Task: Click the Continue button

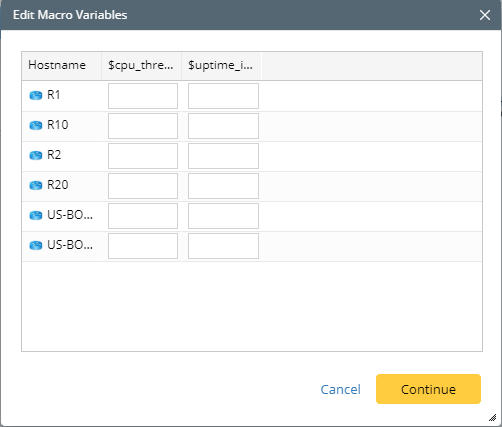Action: pyautogui.click(x=428, y=389)
